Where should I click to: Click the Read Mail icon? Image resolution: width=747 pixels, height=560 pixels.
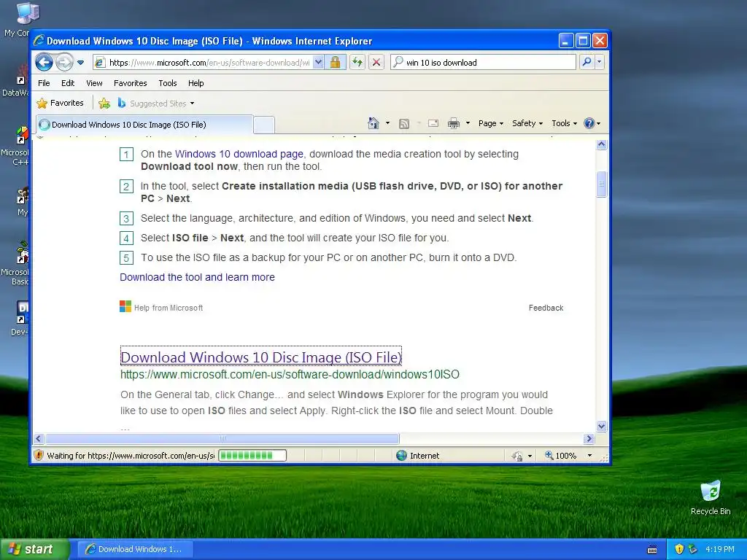[x=433, y=123]
